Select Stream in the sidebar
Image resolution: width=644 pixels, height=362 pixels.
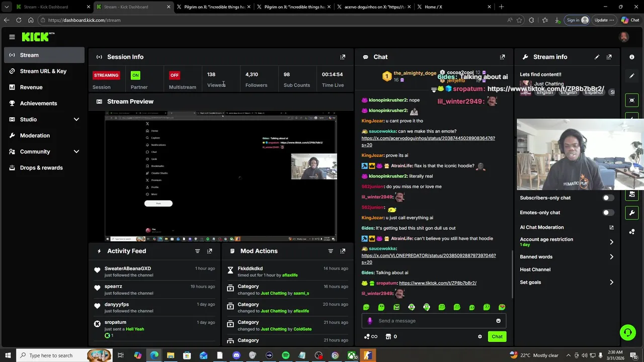click(x=44, y=55)
